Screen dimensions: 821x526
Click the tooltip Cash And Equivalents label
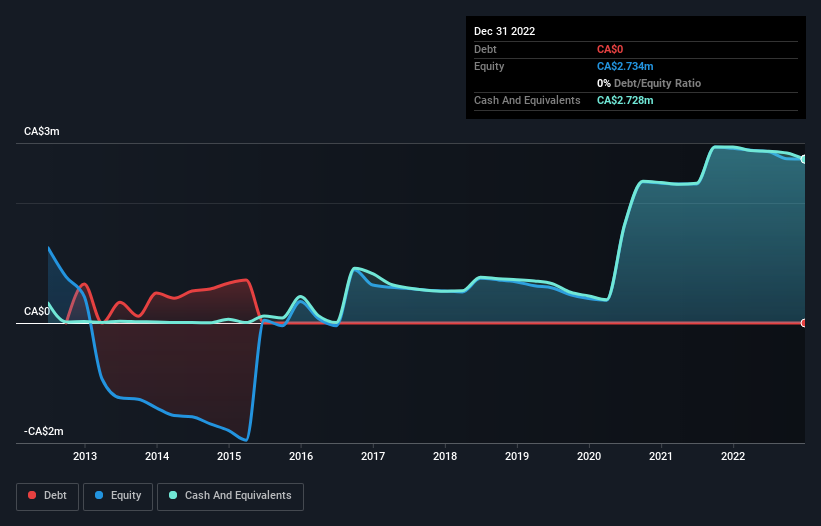click(x=527, y=100)
